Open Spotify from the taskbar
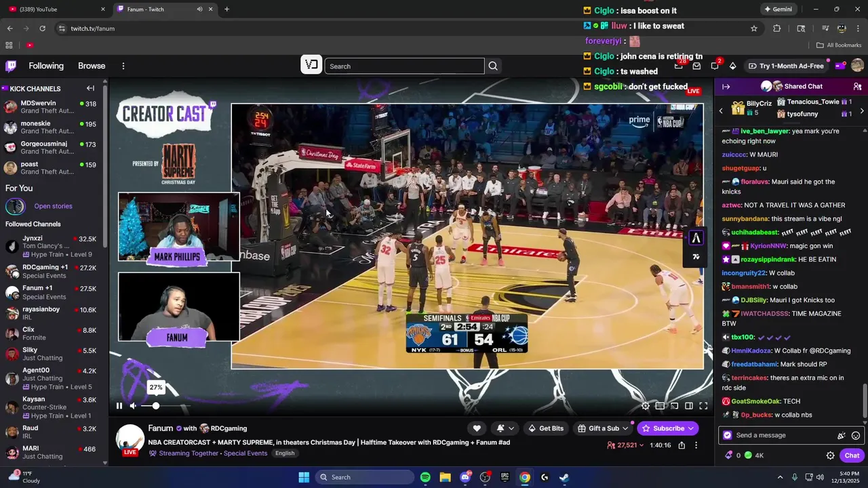This screenshot has width=868, height=488. 425,477
